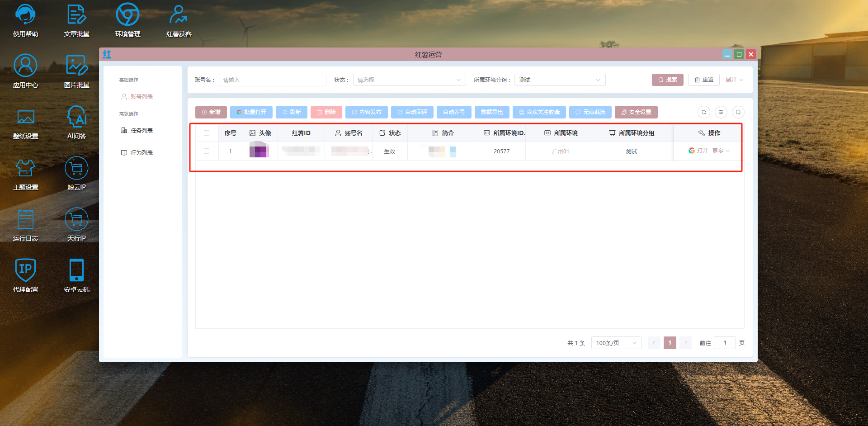Click the 内容发布 button
Image resolution: width=868 pixels, height=426 pixels.
pos(367,112)
